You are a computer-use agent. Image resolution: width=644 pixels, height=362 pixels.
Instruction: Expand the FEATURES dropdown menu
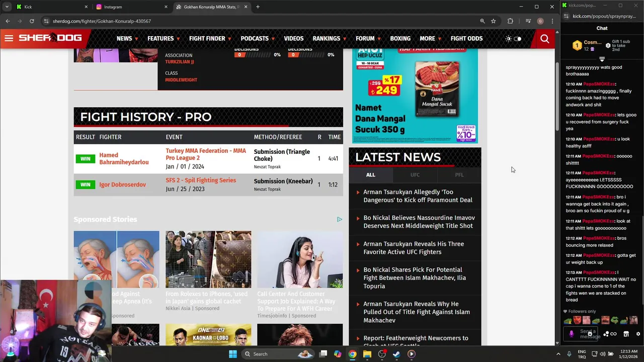point(164,39)
